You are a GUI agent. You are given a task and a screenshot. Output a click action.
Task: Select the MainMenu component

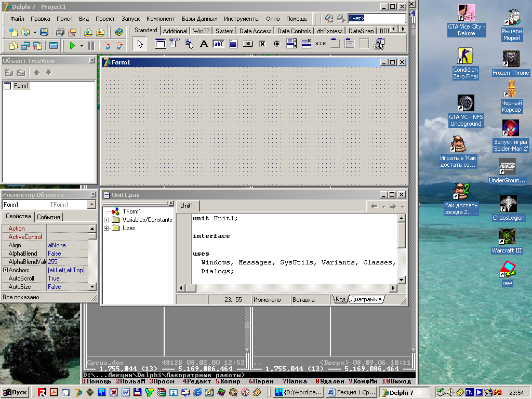point(175,44)
